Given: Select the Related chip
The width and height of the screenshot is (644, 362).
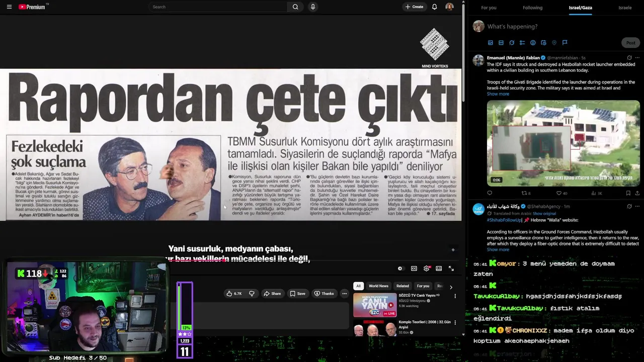Looking at the screenshot, I should 403,286.
